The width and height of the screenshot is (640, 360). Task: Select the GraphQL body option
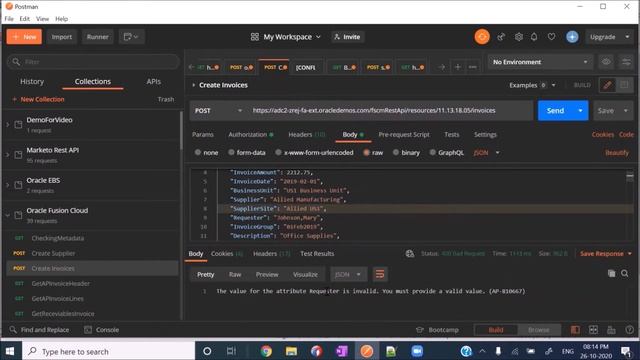pos(447,153)
